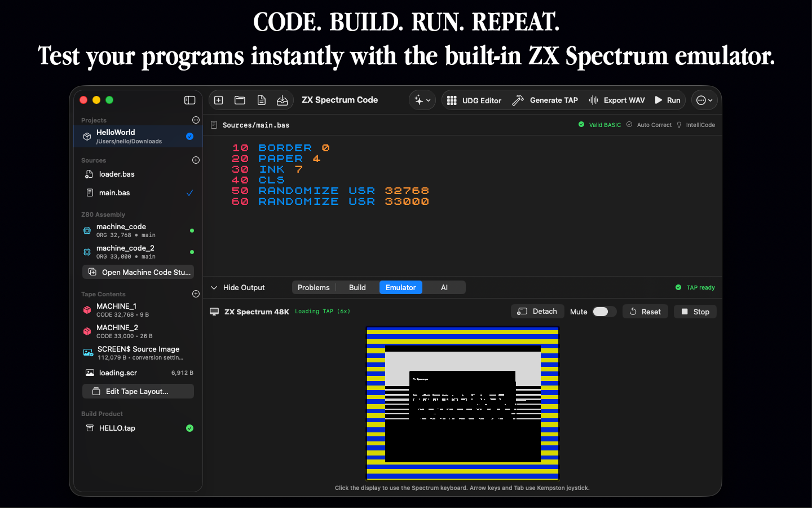Click ZX Spectrum 48K monitor icon
This screenshot has height=508, width=812.
(214, 312)
